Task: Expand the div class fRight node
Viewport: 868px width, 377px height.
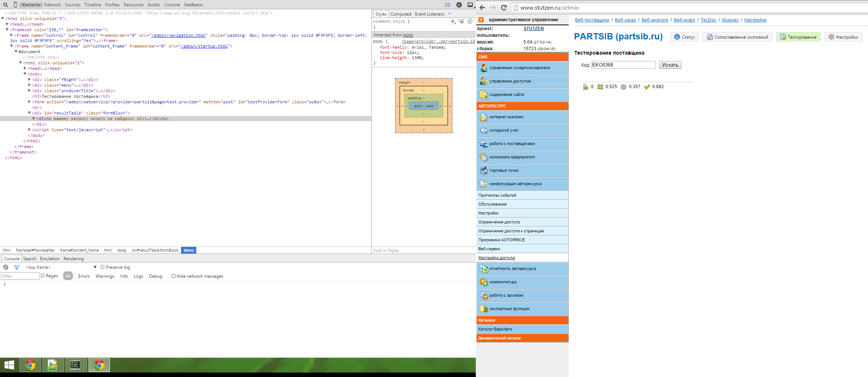Action: point(29,80)
